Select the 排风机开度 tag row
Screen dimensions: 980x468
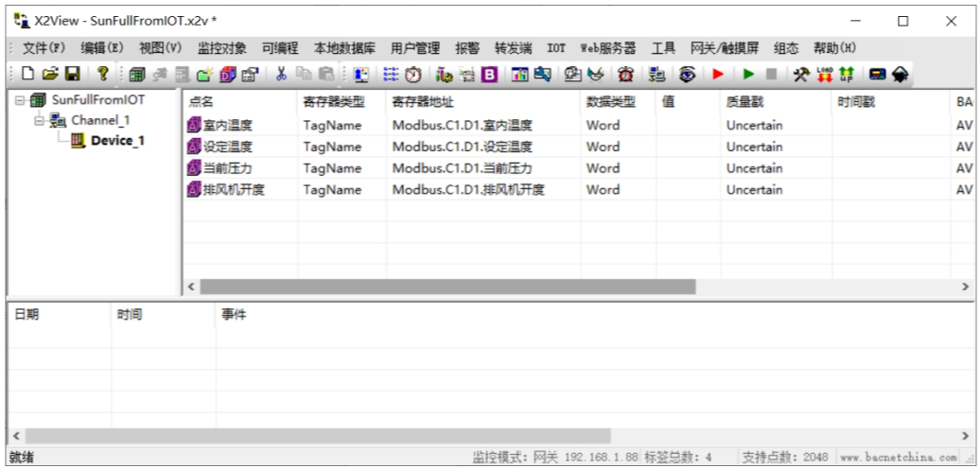pyautogui.click(x=577, y=189)
